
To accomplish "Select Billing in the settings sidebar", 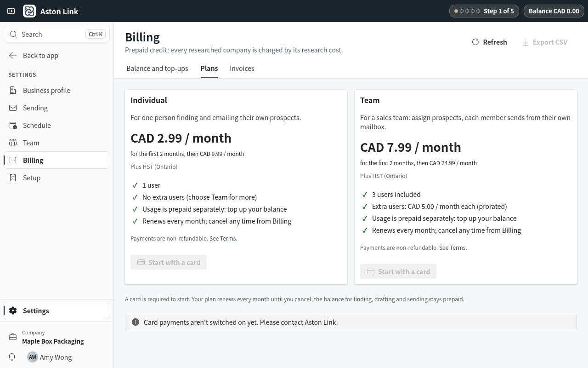I will pos(57,160).
